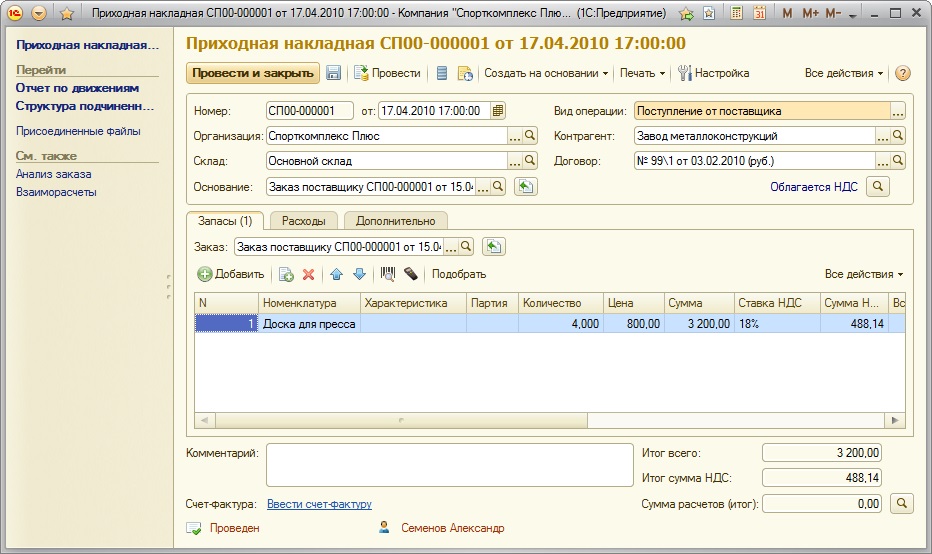Open Взаиморасчеты link in sidebar

click(56, 192)
